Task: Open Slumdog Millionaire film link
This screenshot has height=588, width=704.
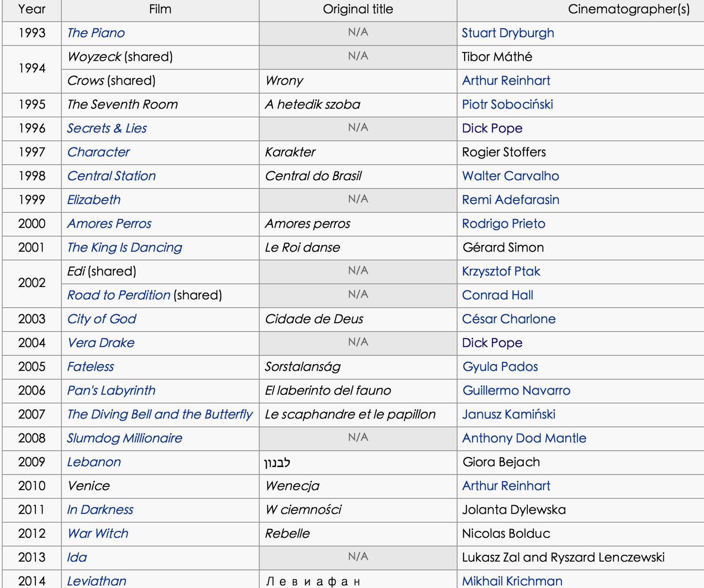Action: coord(125,438)
